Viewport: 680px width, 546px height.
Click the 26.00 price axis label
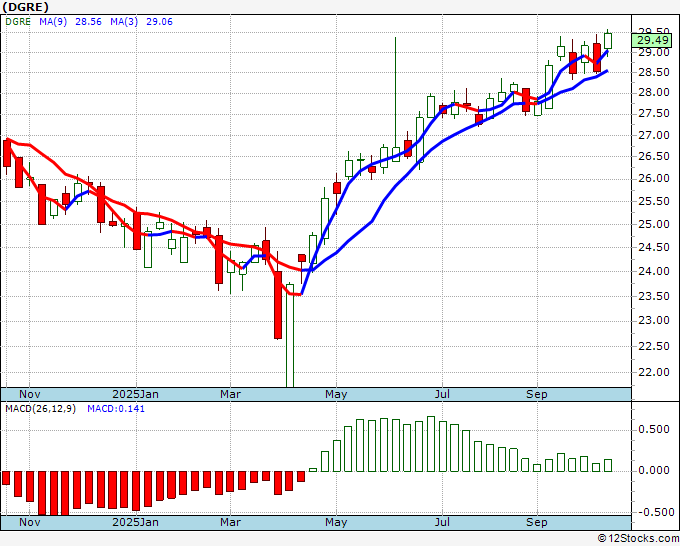pos(654,178)
